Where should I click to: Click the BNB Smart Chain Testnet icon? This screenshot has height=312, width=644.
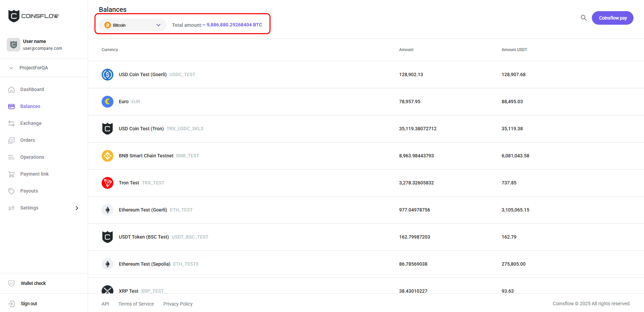click(x=107, y=156)
